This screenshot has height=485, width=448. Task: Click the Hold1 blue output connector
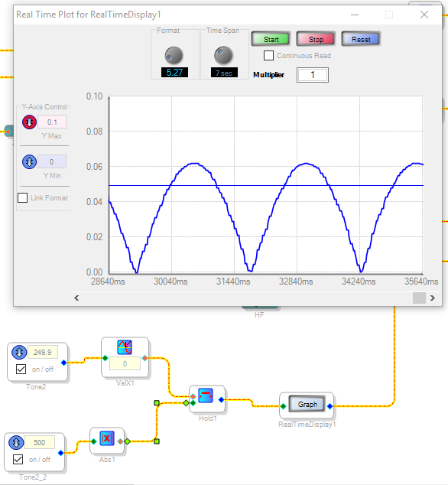[222, 400]
